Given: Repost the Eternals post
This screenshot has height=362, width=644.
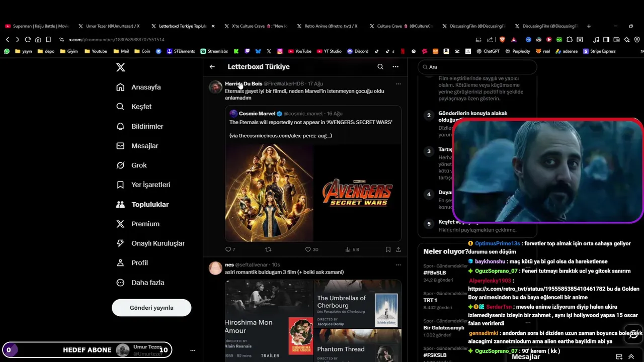Looking at the screenshot, I should point(268,249).
